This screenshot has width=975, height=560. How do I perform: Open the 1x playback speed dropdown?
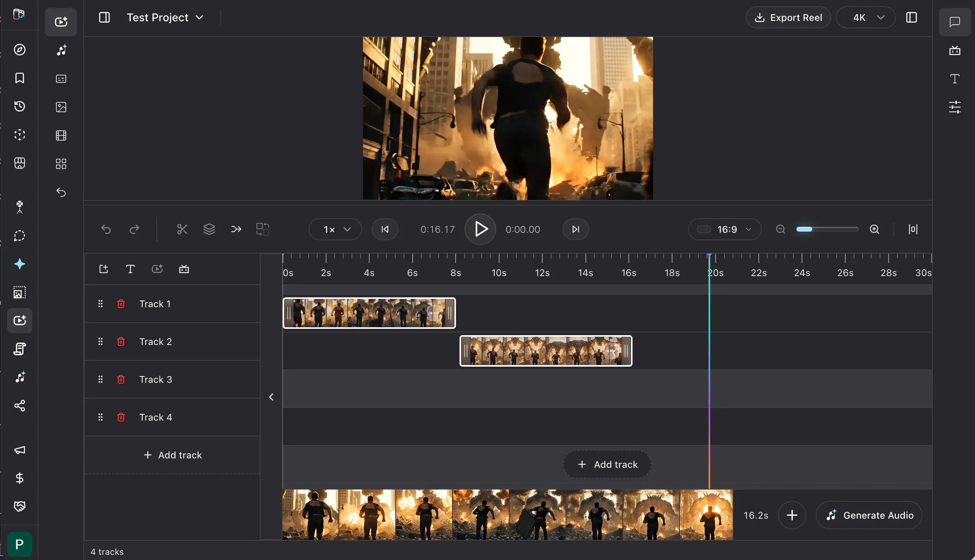(335, 229)
